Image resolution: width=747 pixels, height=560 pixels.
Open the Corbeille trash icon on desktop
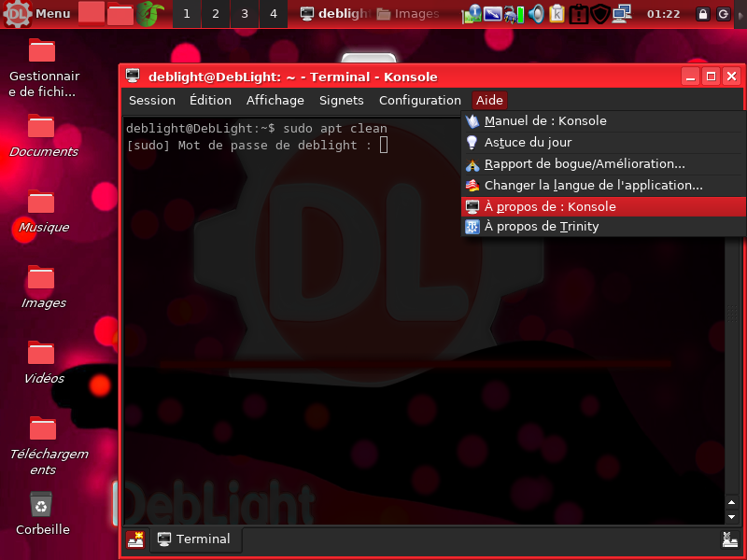pyautogui.click(x=41, y=507)
